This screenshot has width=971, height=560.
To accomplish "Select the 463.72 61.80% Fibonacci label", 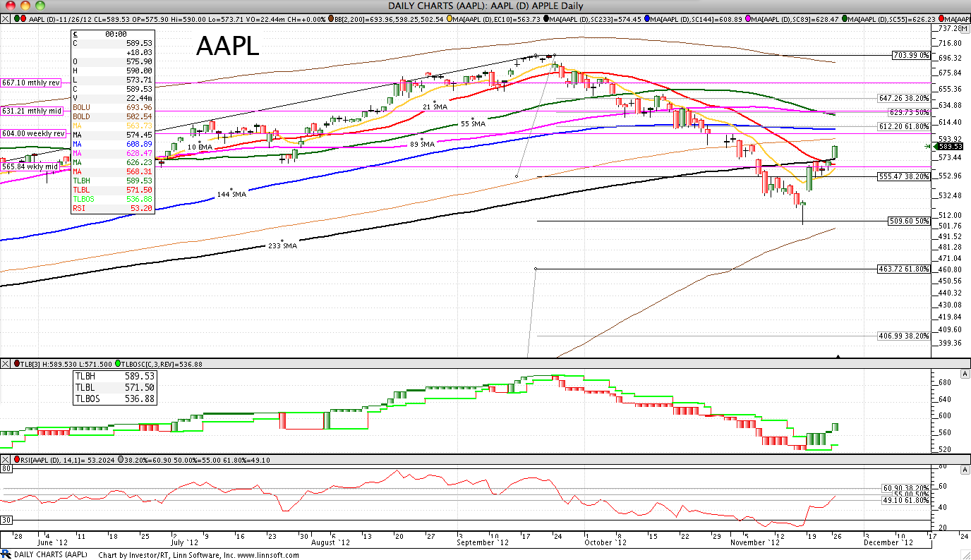I will [x=904, y=269].
